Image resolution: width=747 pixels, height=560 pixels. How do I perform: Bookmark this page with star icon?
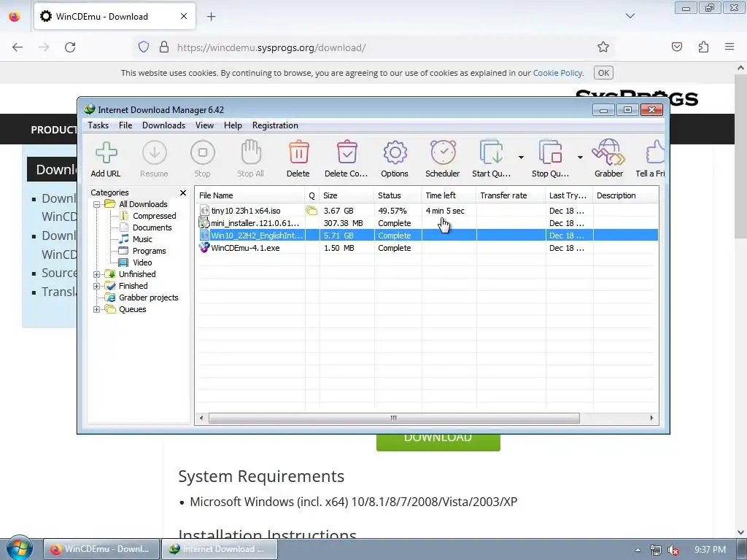click(x=603, y=47)
